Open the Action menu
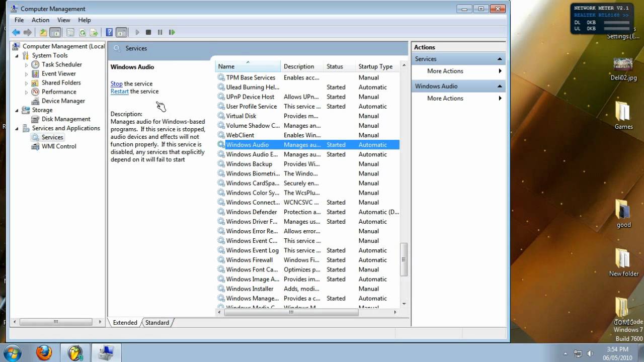644x362 pixels. 40,20
